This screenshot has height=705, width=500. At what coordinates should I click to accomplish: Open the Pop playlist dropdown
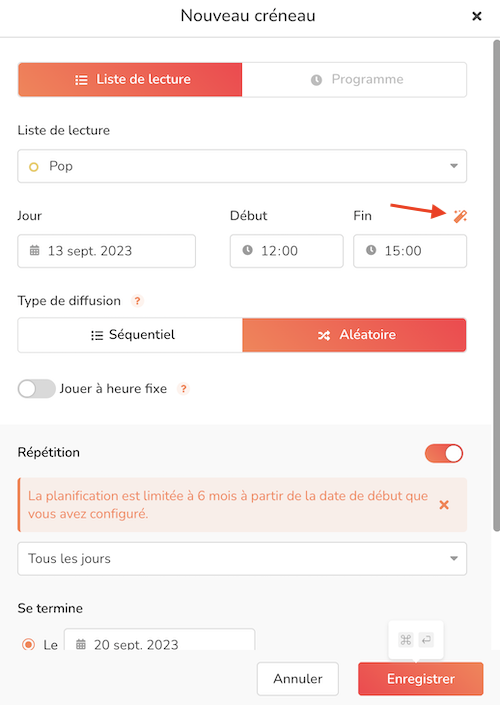pyautogui.click(x=242, y=166)
